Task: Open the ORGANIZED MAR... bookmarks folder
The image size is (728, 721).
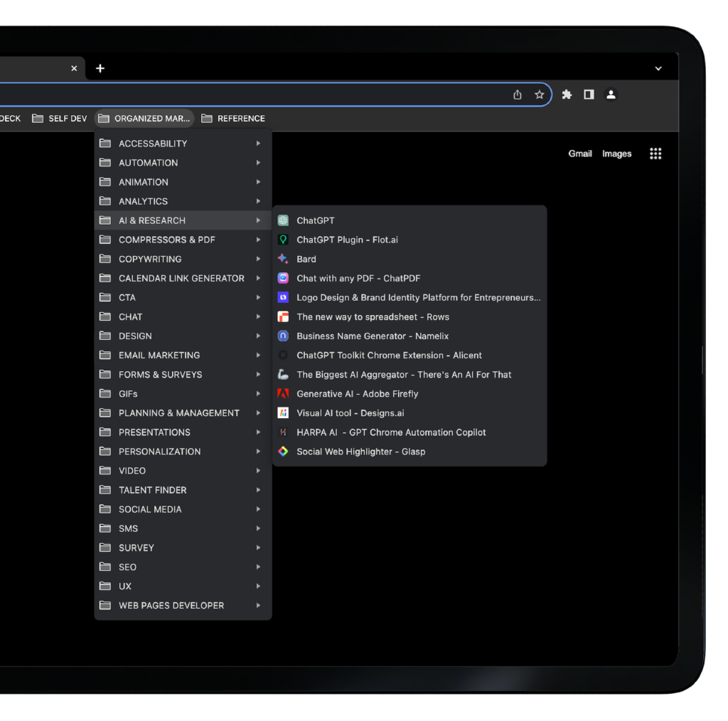Action: (144, 119)
